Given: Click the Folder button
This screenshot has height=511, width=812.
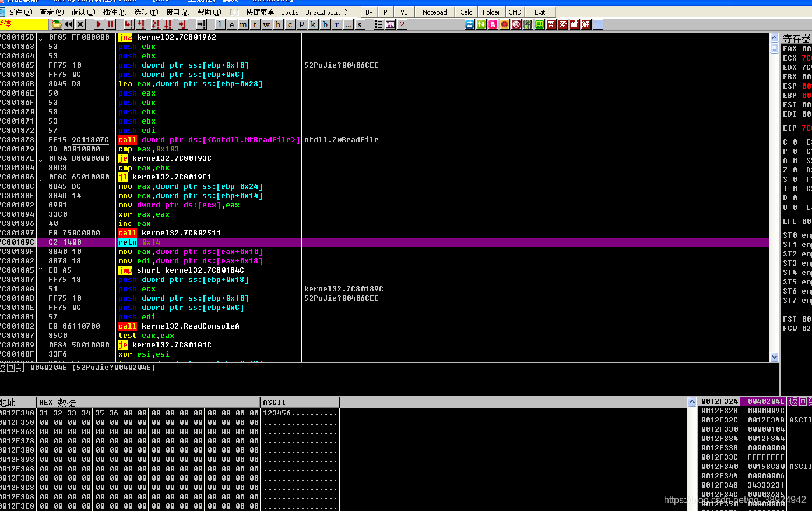Looking at the screenshot, I should [x=491, y=12].
